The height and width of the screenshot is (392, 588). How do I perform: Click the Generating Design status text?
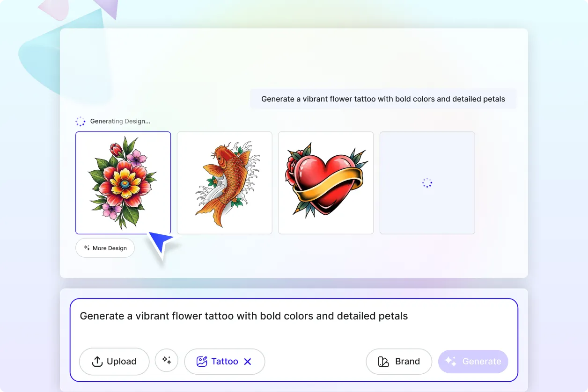[120, 121]
